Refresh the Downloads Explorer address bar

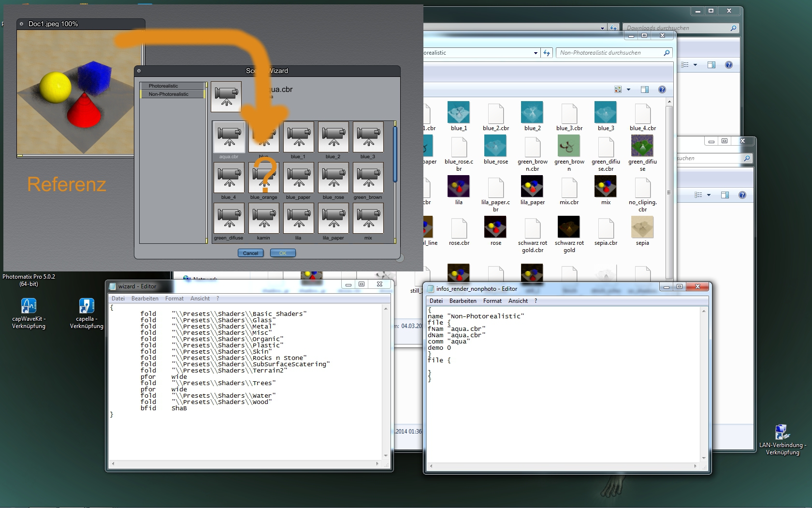coord(613,28)
